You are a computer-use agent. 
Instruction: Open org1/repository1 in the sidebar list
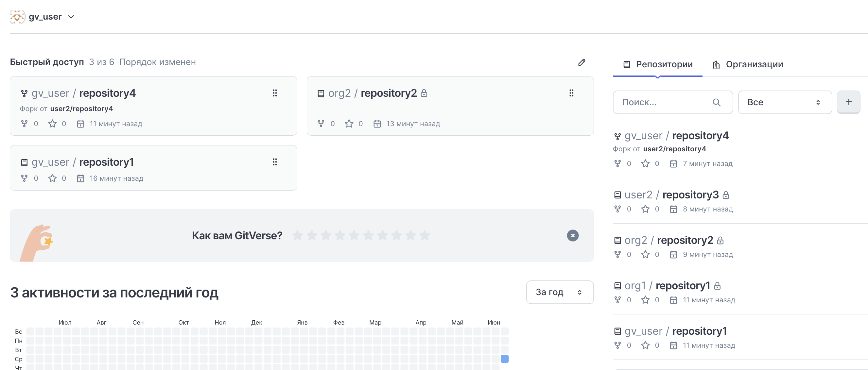click(667, 285)
